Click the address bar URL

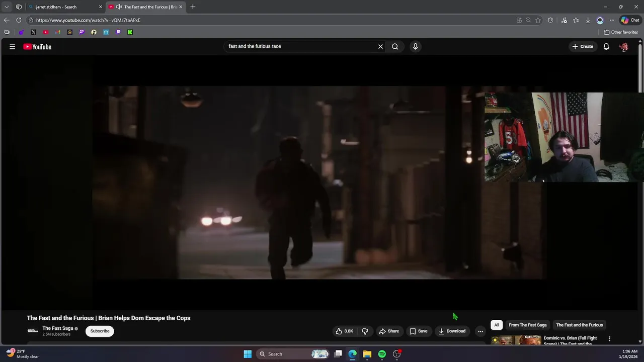click(x=88, y=20)
